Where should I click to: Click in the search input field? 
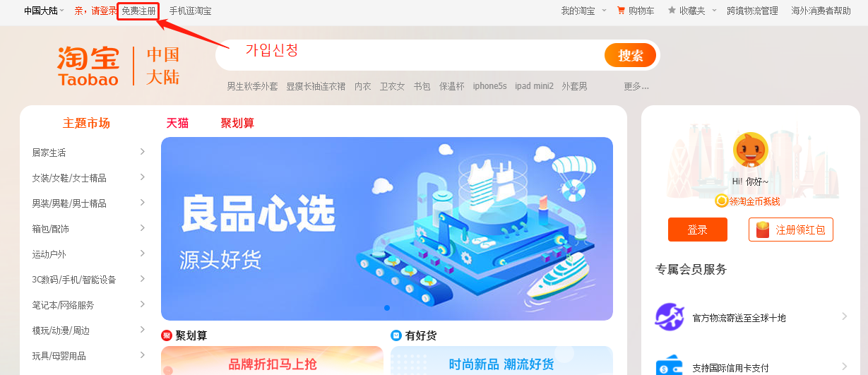coord(410,55)
